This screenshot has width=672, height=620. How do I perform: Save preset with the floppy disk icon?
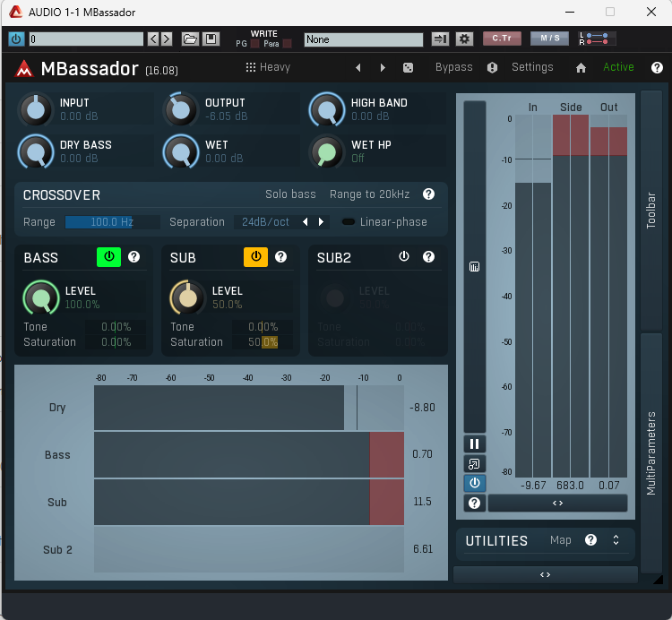[x=211, y=39]
